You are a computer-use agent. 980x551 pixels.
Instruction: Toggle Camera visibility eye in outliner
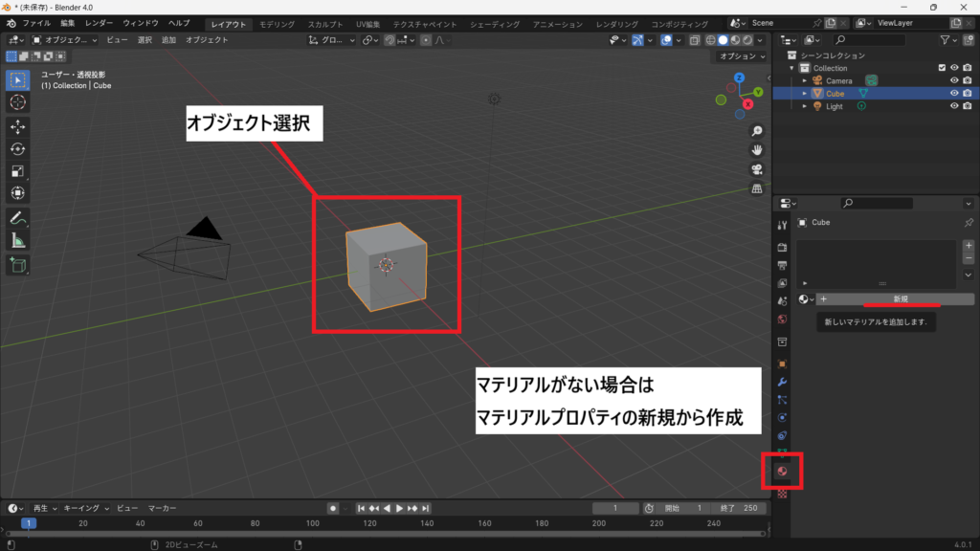click(x=954, y=80)
